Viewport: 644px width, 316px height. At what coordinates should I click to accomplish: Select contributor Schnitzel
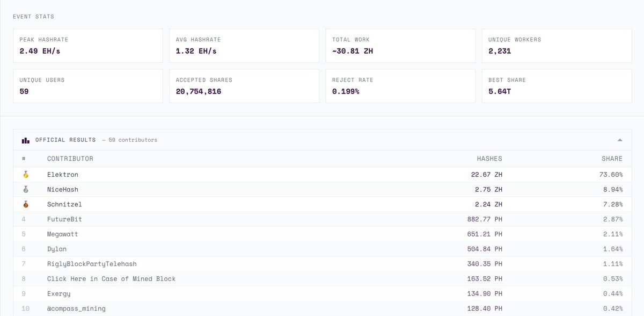click(64, 204)
